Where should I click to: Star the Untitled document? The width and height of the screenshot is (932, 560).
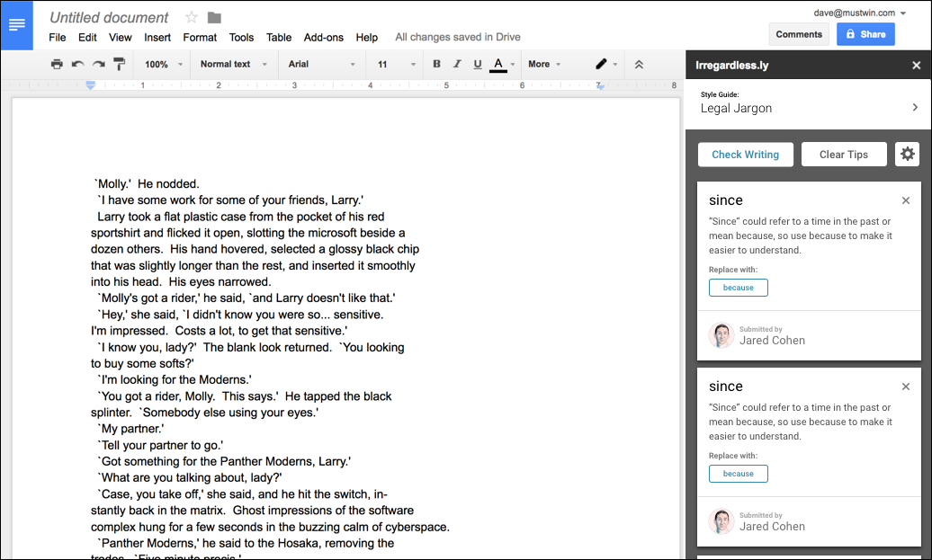click(192, 17)
